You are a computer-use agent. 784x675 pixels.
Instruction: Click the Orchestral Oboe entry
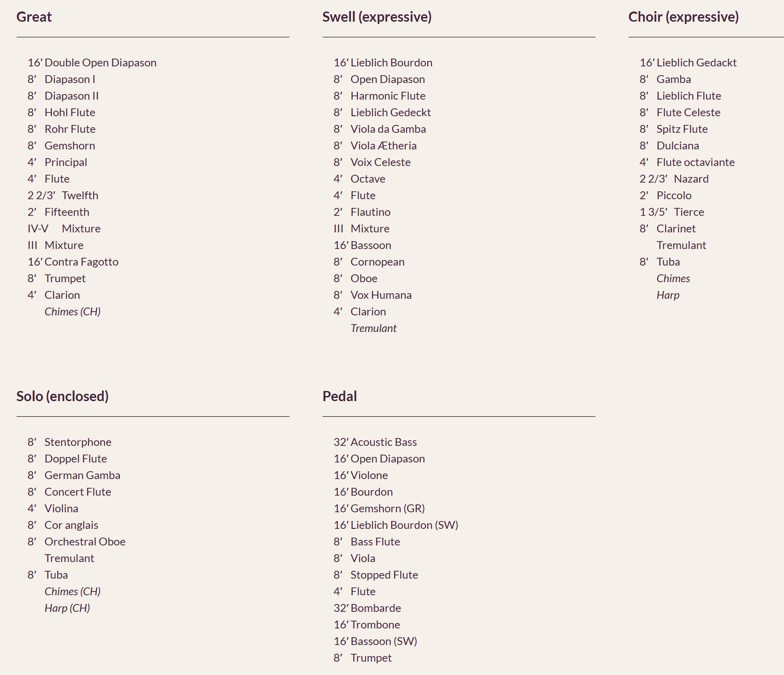click(85, 542)
